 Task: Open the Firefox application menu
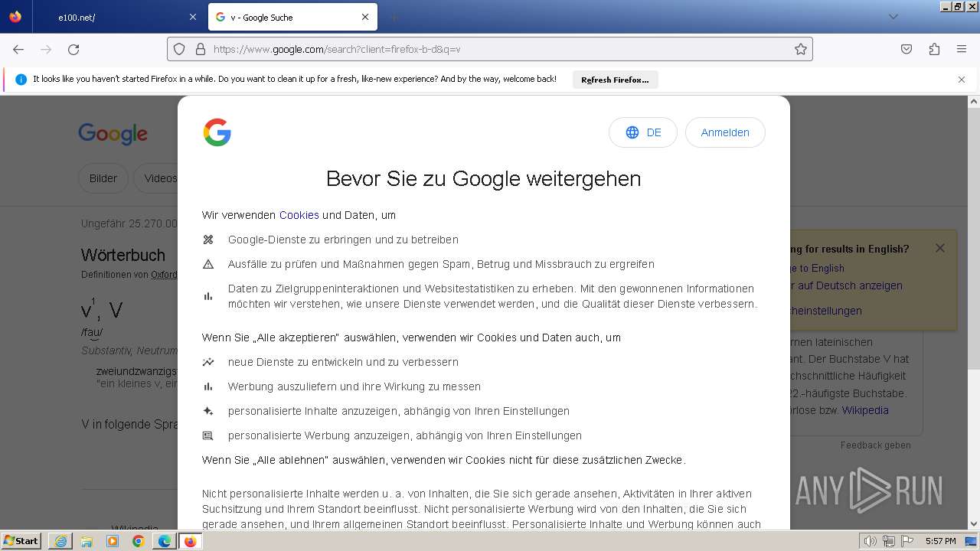[962, 49]
